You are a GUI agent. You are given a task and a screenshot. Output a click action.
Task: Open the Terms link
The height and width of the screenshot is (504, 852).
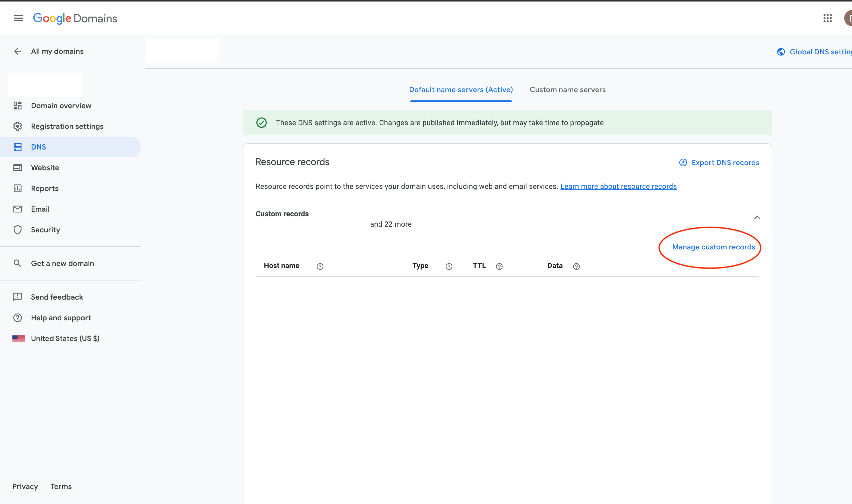pos(61,486)
